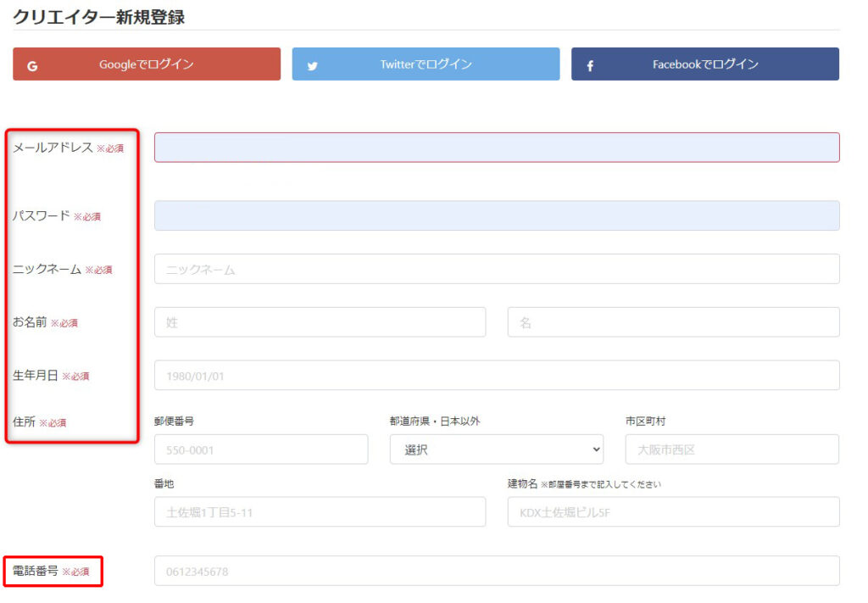Click the メールアドレス email input field
Screen dimensions: 868x603
coord(496,146)
